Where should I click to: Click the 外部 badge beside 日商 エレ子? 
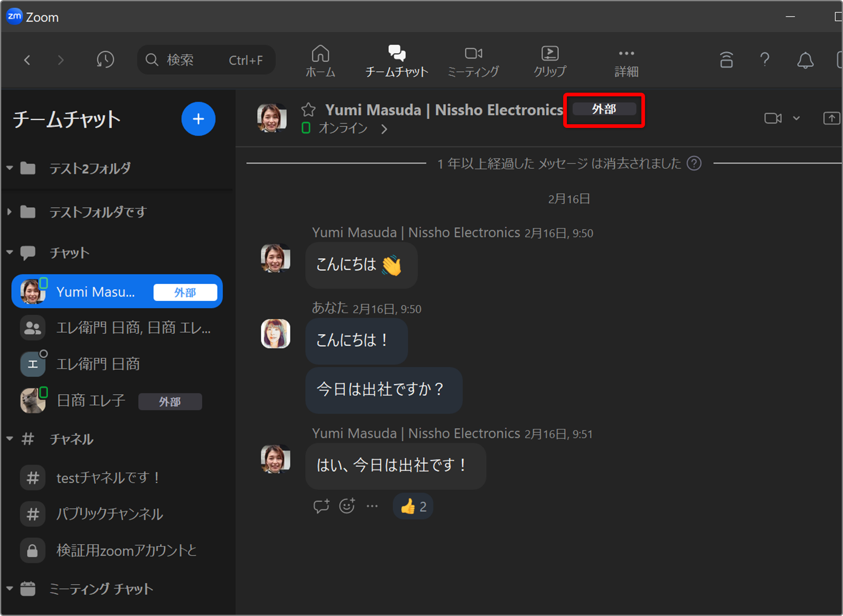pyautogui.click(x=170, y=401)
